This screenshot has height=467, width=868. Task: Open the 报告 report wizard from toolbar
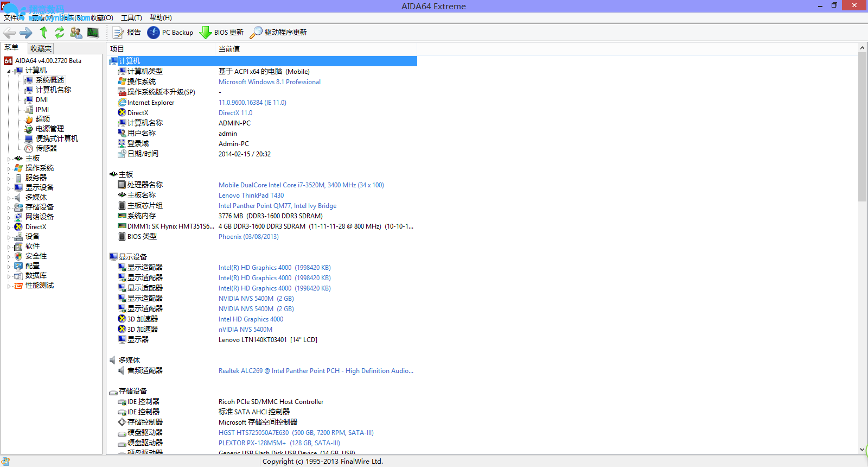click(x=127, y=33)
